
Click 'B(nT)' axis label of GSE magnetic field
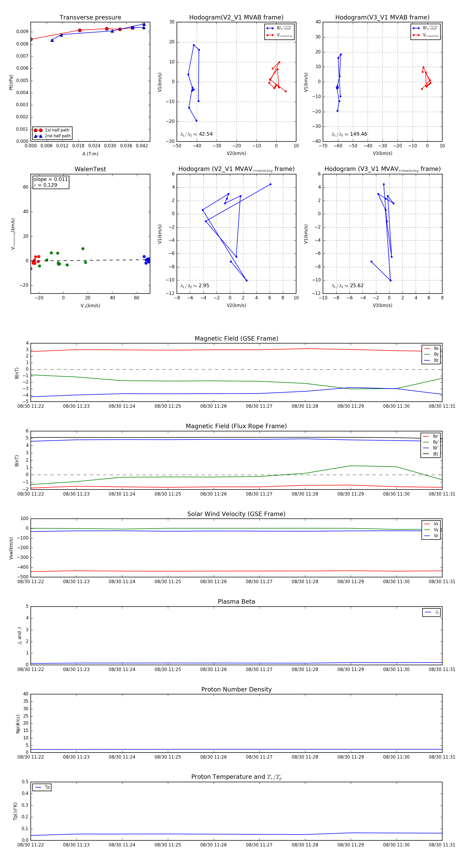click(17, 373)
